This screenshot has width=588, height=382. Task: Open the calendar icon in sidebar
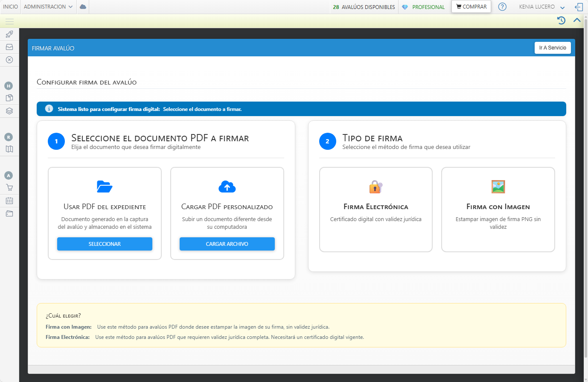[x=9, y=201]
